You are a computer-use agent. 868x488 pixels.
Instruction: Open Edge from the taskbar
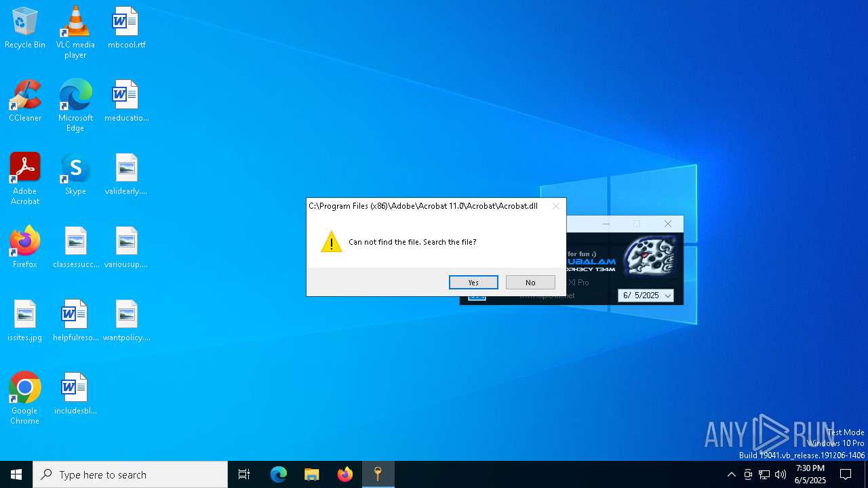[279, 474]
